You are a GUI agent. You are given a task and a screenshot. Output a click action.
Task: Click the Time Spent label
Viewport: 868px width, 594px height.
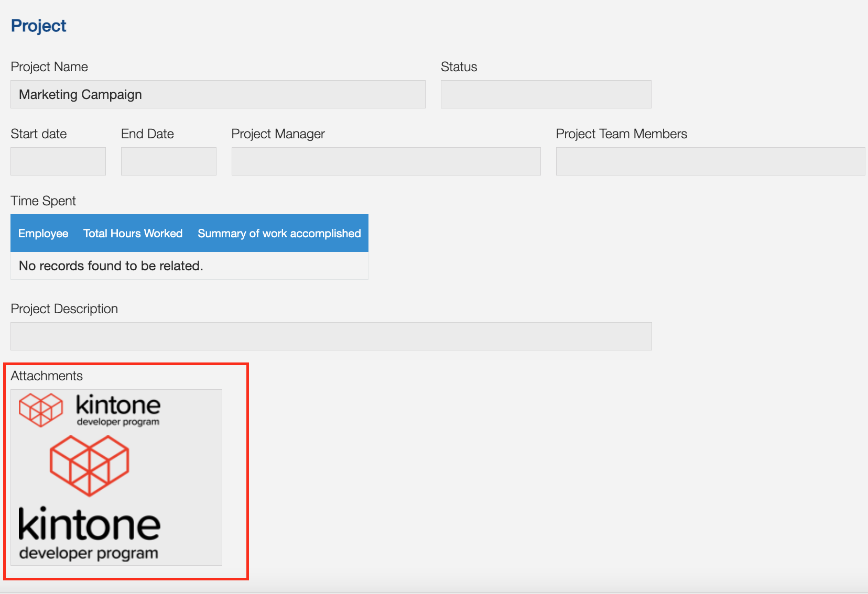pos(43,201)
